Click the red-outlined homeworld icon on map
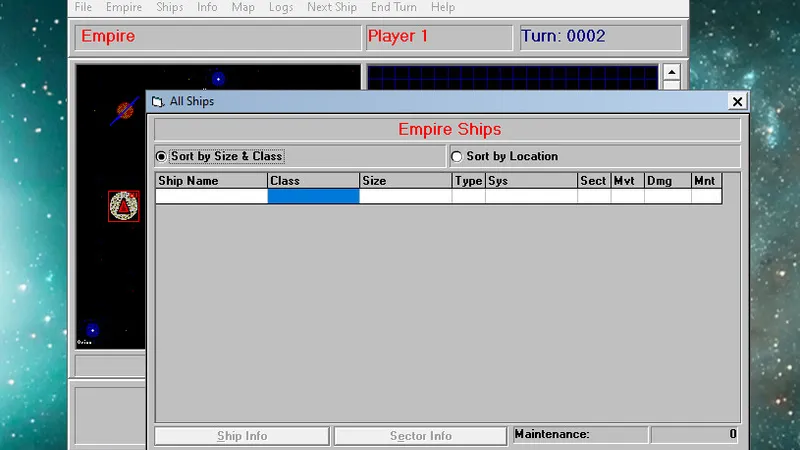The height and width of the screenshot is (450, 800). (x=124, y=206)
